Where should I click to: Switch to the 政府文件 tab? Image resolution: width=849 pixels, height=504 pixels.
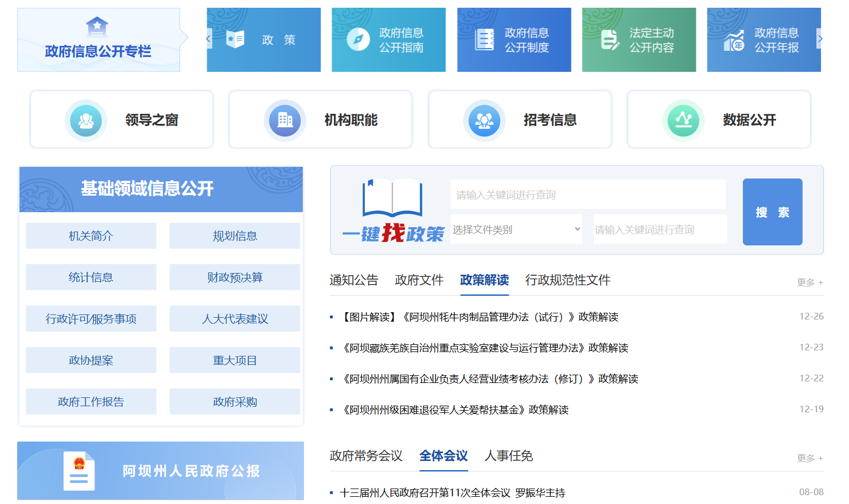[419, 280]
